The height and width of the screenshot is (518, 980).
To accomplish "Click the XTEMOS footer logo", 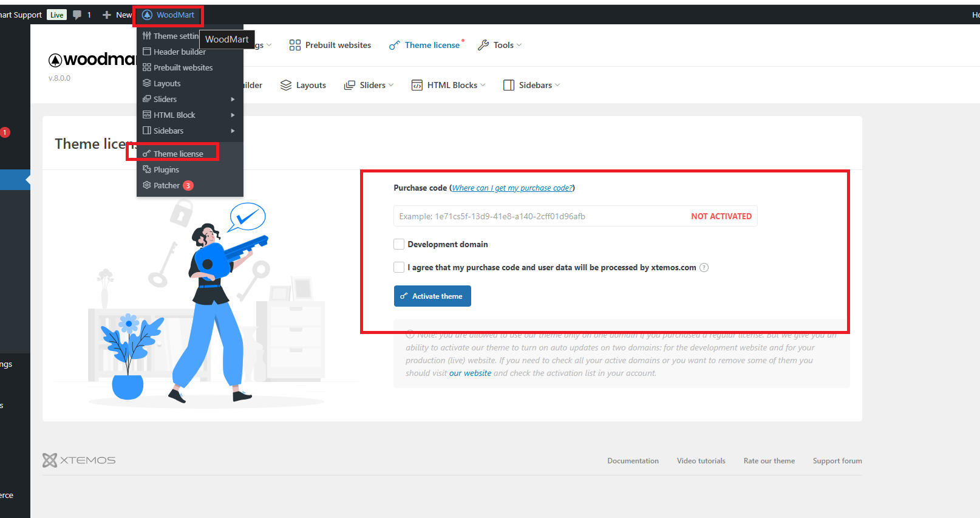I will (x=79, y=460).
